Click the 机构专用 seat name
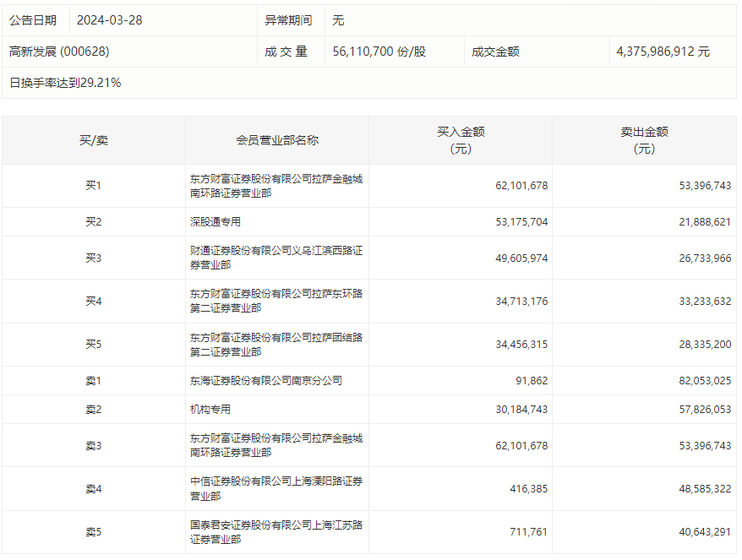The image size is (742, 560). [x=210, y=410]
